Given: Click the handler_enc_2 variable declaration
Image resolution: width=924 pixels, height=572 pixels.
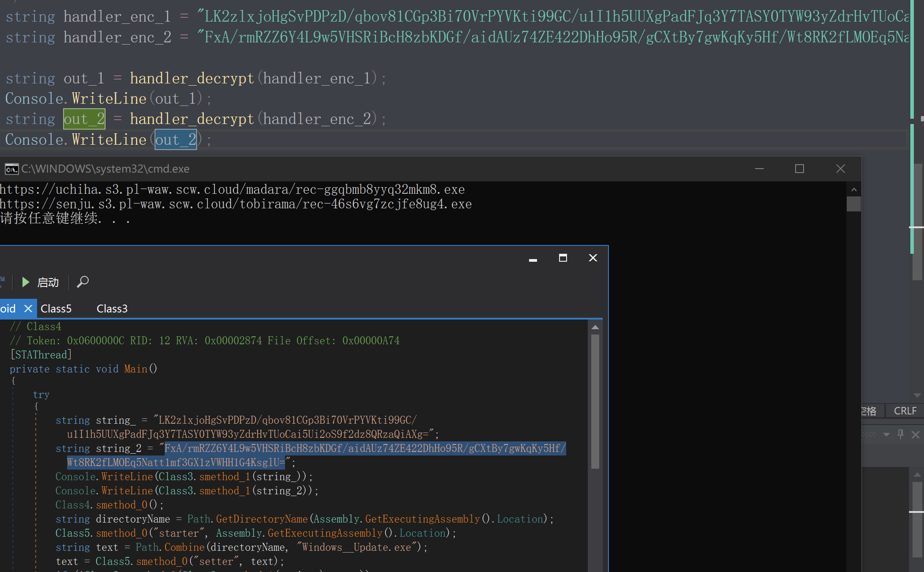Looking at the screenshot, I should click(117, 38).
